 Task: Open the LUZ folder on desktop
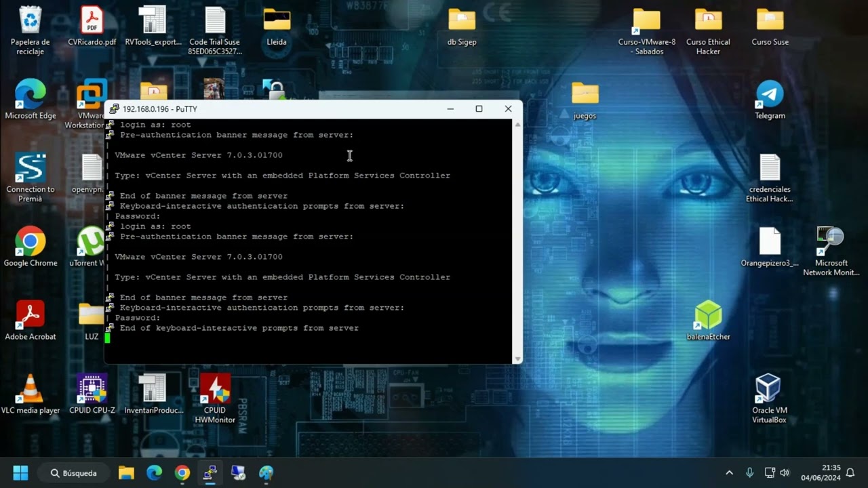tap(92, 321)
